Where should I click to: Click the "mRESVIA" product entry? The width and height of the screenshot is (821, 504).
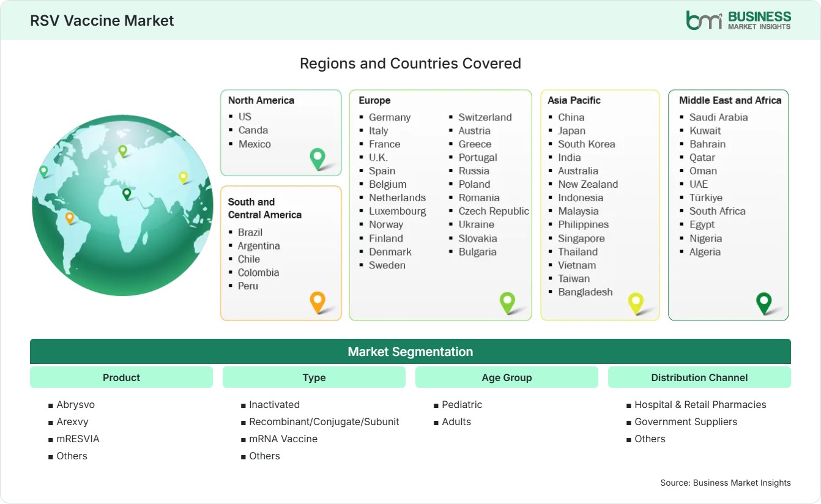coord(78,439)
